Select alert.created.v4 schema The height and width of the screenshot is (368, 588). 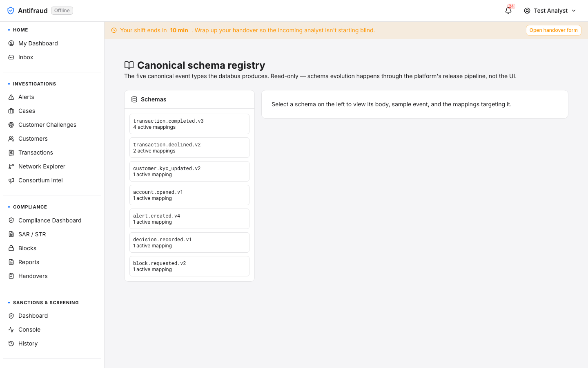pyautogui.click(x=189, y=219)
